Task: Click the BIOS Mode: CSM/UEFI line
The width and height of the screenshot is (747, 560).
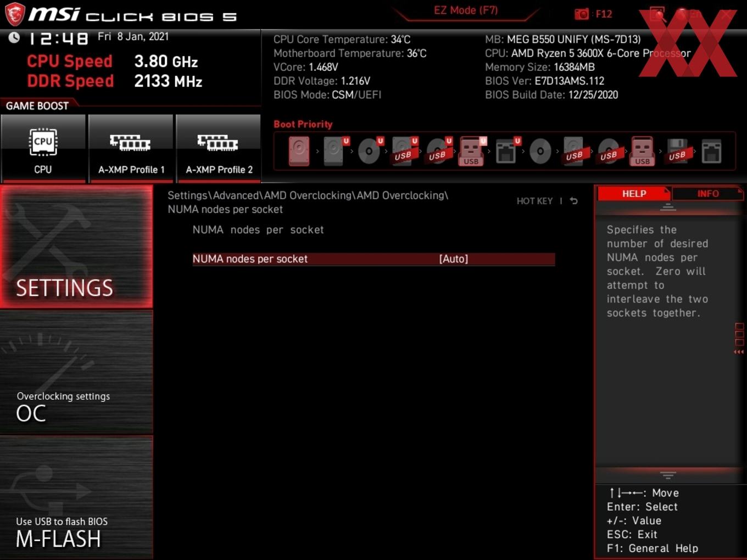Action: [x=327, y=94]
